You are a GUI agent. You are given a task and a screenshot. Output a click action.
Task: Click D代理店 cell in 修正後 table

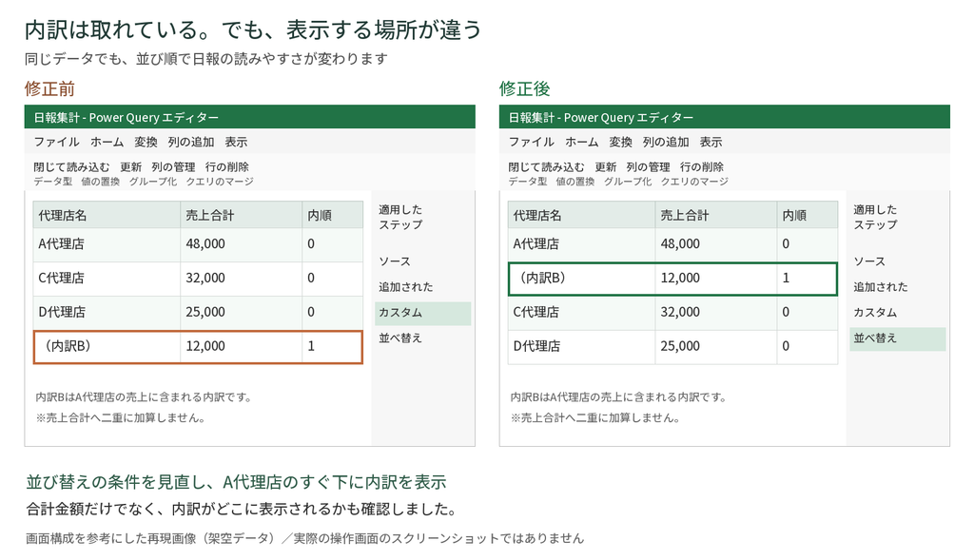581,346
